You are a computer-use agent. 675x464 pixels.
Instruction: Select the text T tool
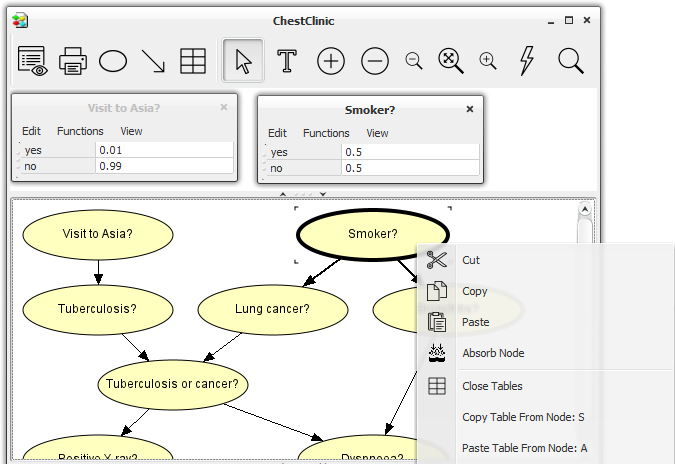coord(287,61)
